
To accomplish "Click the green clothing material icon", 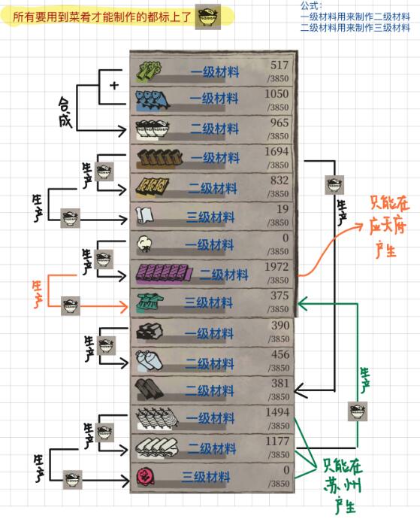I will click(x=150, y=302).
